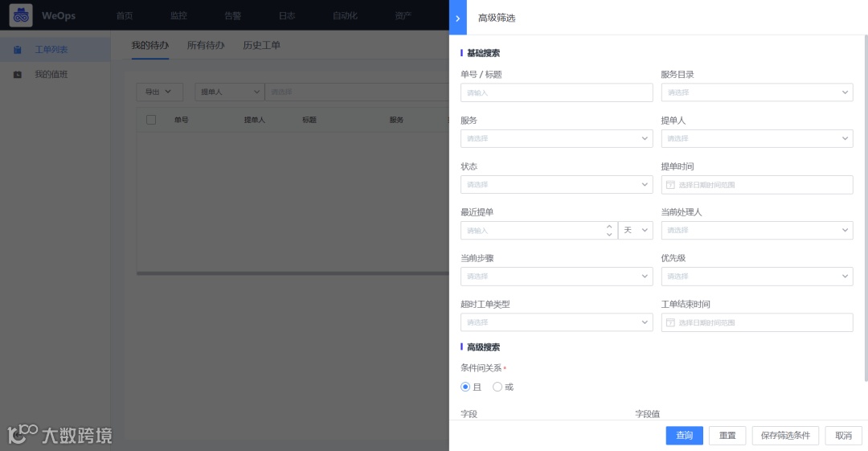The width and height of the screenshot is (868, 451).
Task: Open the 服务 dropdown in filter panel
Action: pyautogui.click(x=556, y=138)
